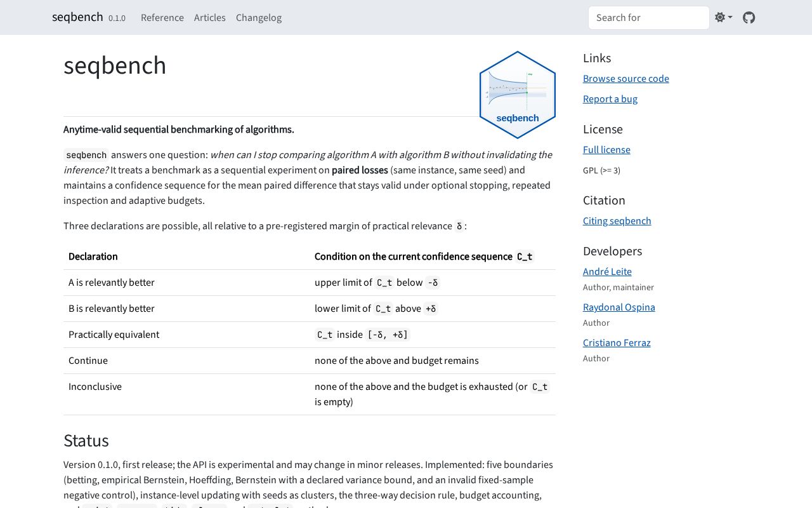The height and width of the screenshot is (508, 812).
Task: Open Raydonal Ospina's developer link
Action: (x=619, y=307)
